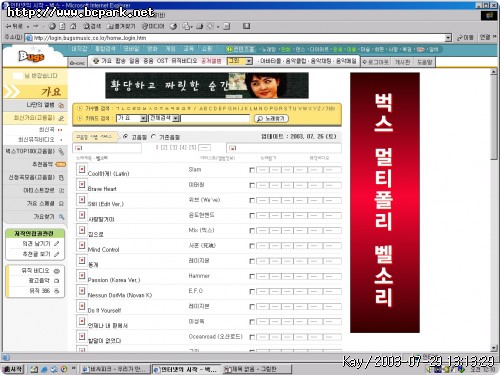Screen dimensions: 500x375
Task: Open the 뮤직비디오 menu link
Action: tap(184, 61)
